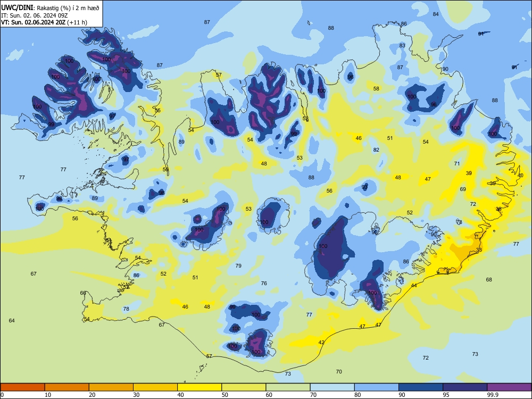
Task: Select the light blue 70–80 legend swatch
Action: click(332, 387)
